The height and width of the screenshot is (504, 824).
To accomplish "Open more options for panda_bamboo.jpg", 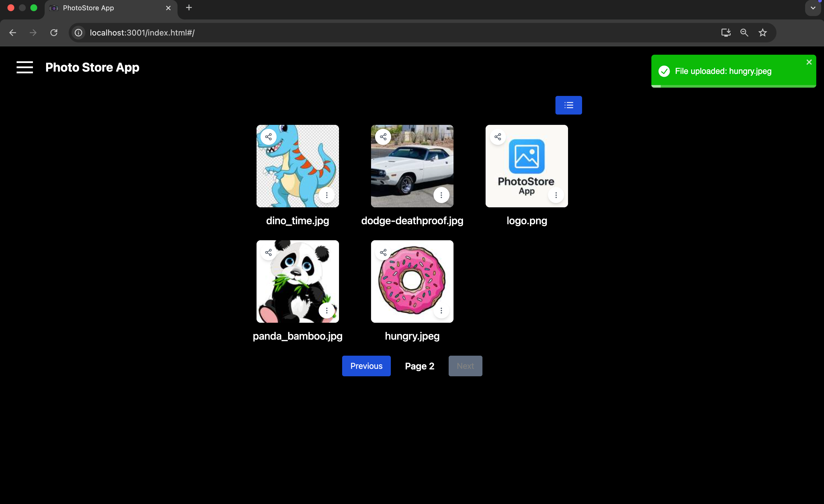I will (326, 310).
